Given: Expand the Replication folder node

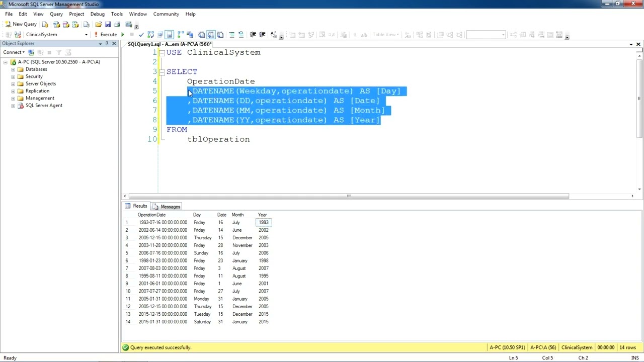Looking at the screenshot, I should click(x=13, y=91).
